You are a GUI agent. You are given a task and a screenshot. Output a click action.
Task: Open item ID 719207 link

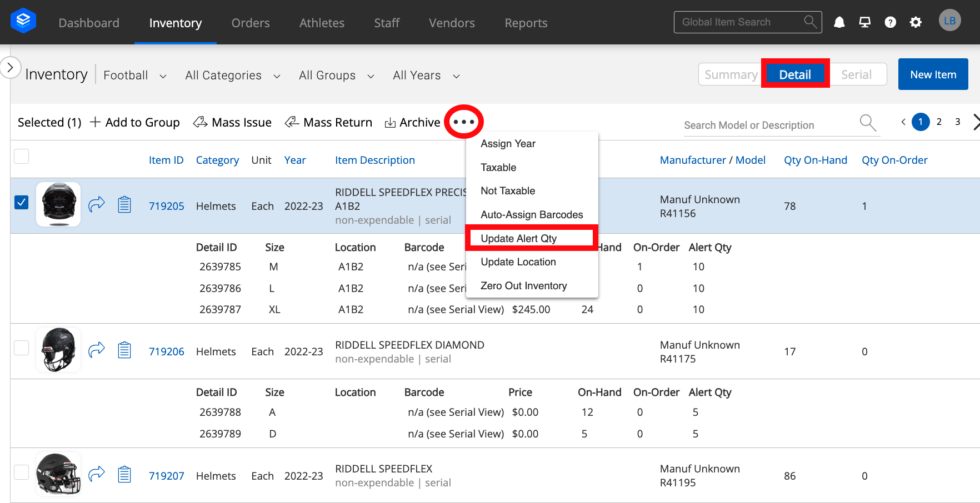pos(166,476)
